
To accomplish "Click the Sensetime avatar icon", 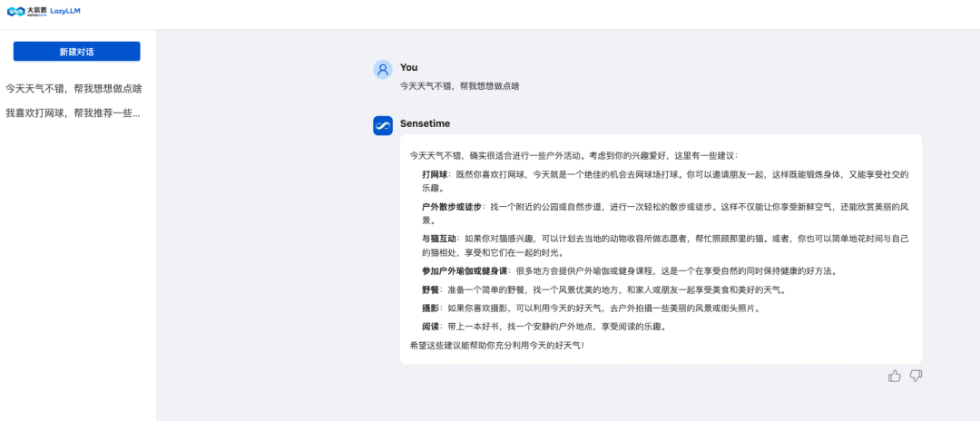I will tap(383, 125).
